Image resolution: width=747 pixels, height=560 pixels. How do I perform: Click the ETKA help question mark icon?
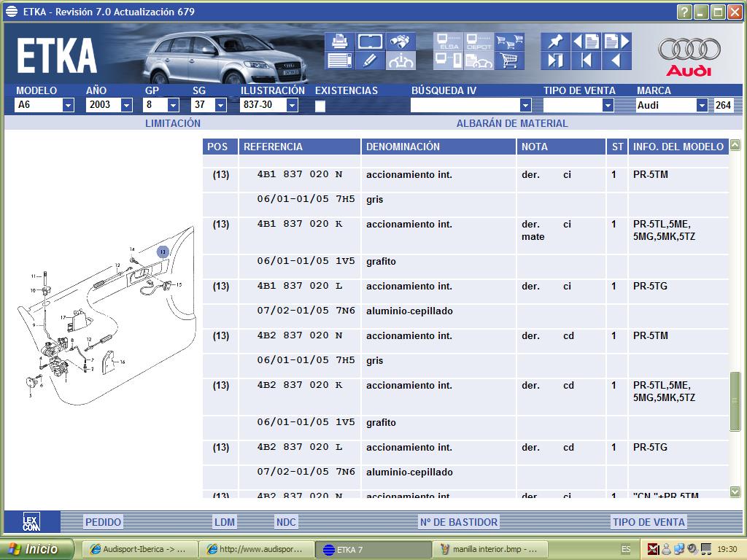click(x=684, y=12)
